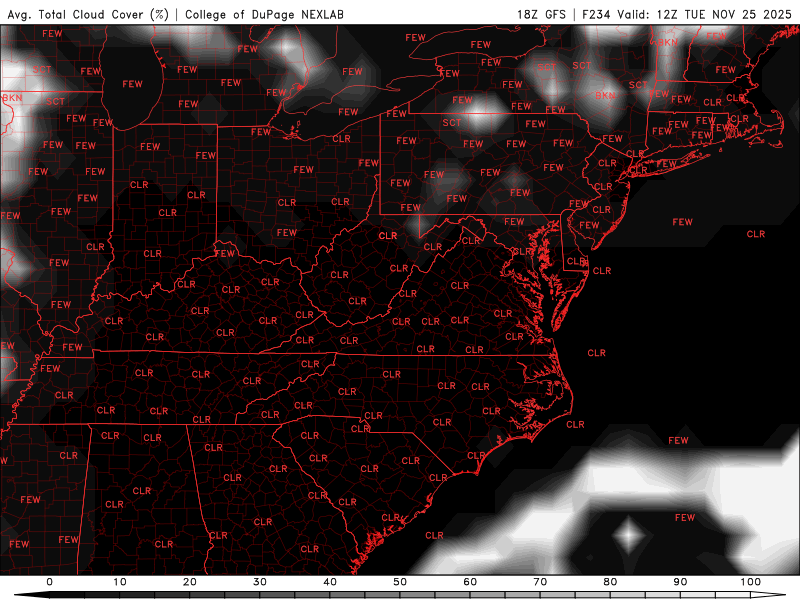Click the white right arrow end of the color bar

point(768,595)
